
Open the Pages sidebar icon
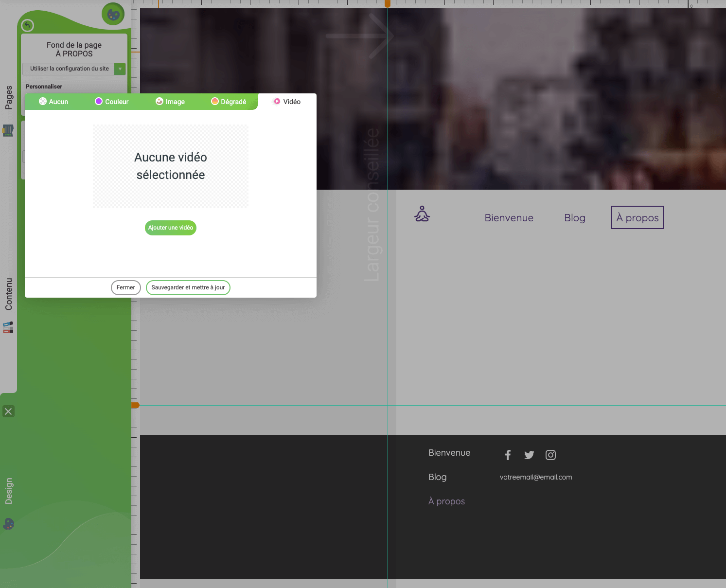click(x=8, y=130)
